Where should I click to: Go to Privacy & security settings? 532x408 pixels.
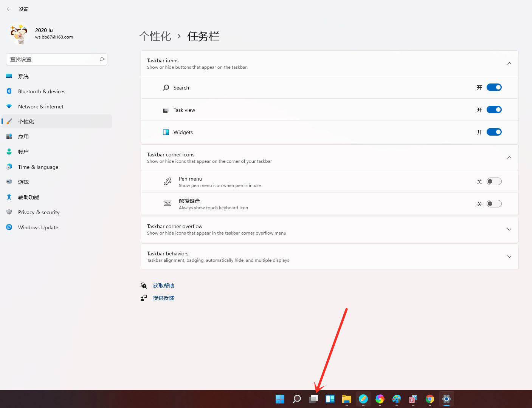tap(39, 212)
